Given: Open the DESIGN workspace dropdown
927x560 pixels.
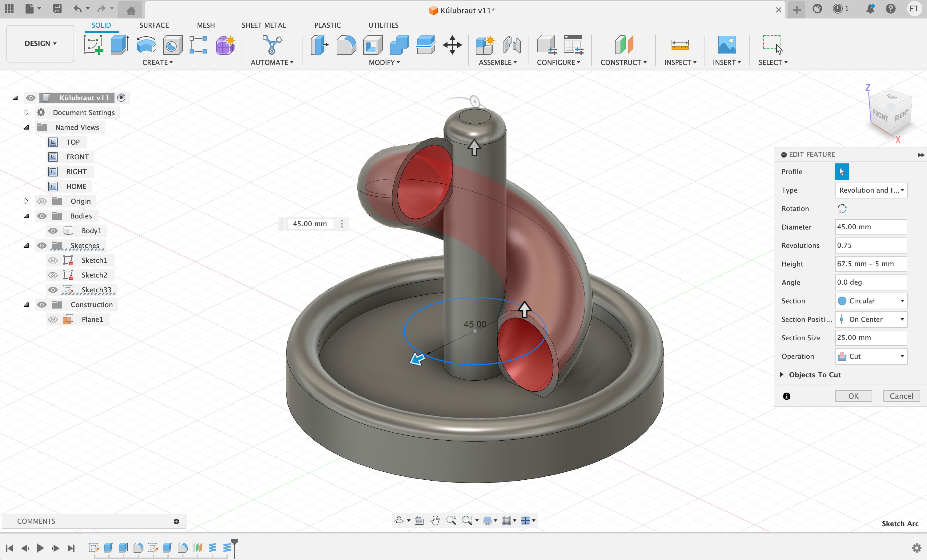Looking at the screenshot, I should 40,43.
